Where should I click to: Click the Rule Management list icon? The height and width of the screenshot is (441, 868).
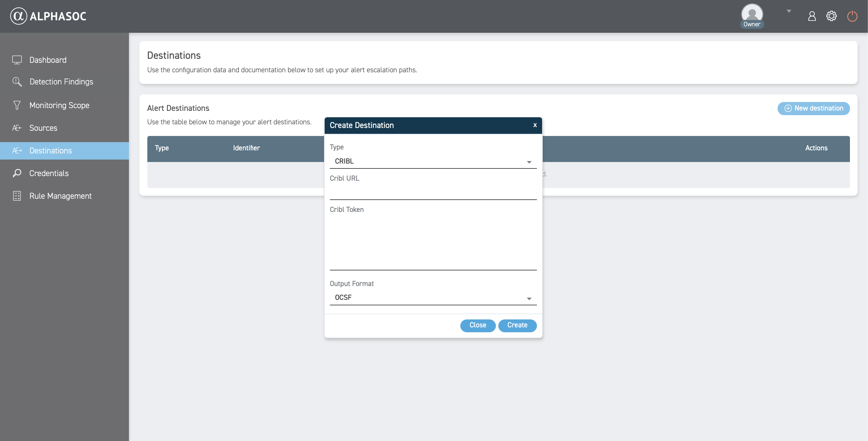click(17, 196)
